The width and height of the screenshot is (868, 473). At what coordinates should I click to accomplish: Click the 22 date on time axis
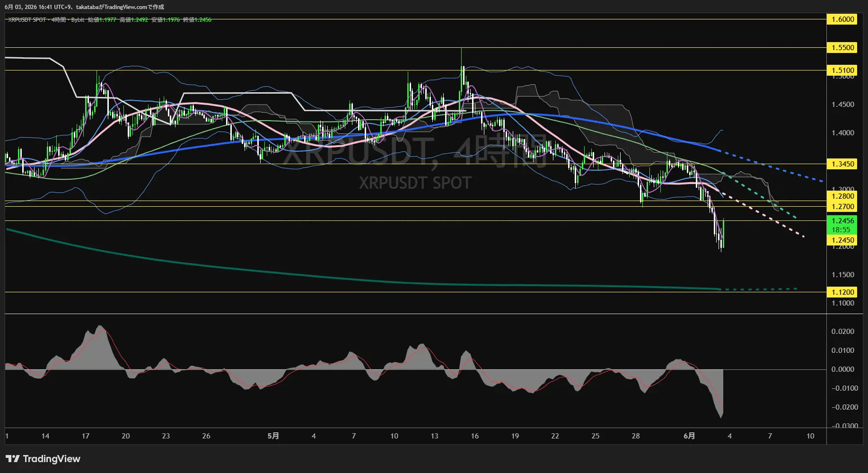555,436
